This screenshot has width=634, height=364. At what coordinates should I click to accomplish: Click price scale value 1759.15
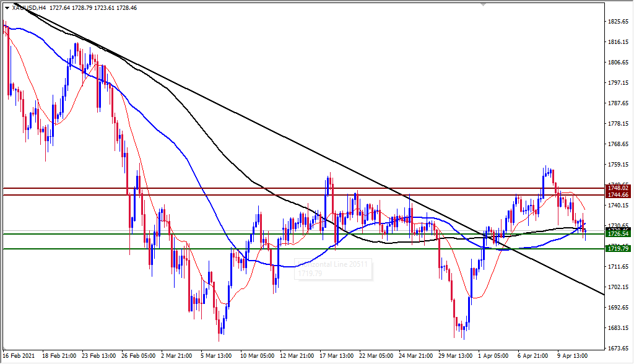619,165
